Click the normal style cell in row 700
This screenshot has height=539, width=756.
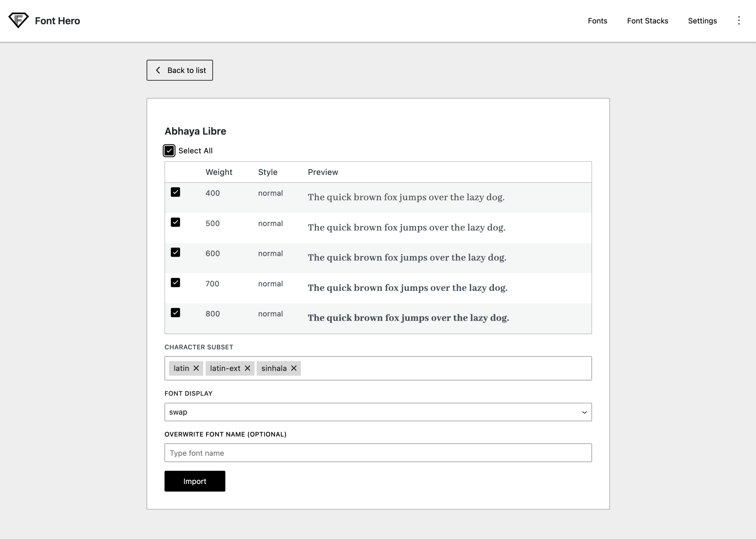click(x=270, y=284)
